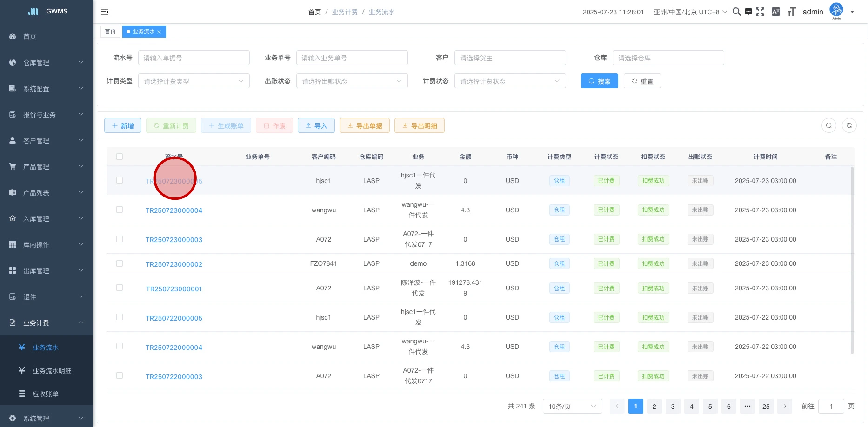The height and width of the screenshot is (427, 868).
Task: Open the 出账状态 dropdown
Action: pos(352,81)
